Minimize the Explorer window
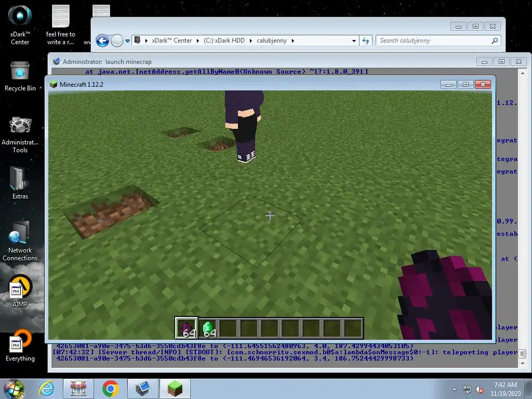 click(x=458, y=26)
